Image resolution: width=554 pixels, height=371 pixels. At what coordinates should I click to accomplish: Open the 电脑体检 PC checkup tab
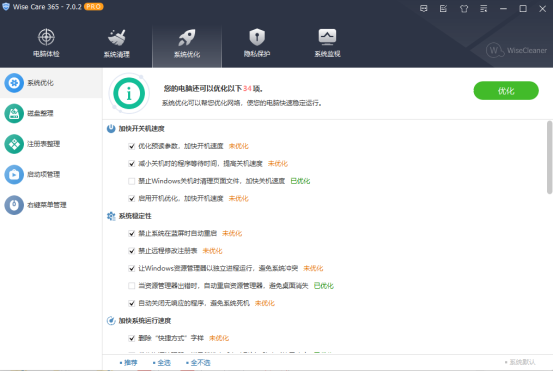pyautogui.click(x=46, y=43)
